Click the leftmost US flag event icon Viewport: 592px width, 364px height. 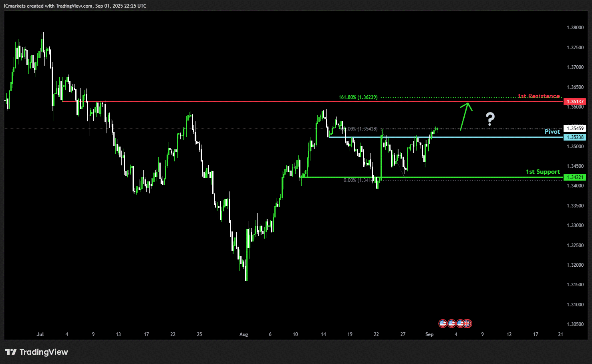click(443, 323)
